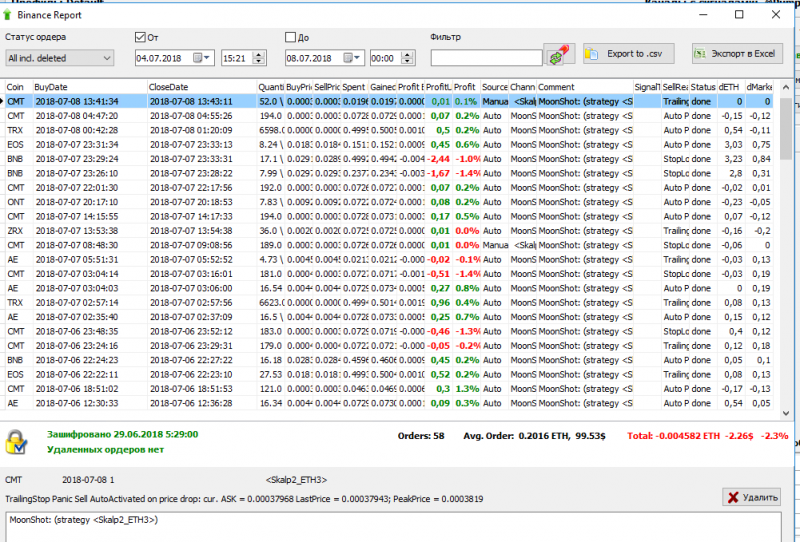Sort by the dETH column header
Image resolution: width=800 pixels, height=542 pixels.
click(x=731, y=87)
